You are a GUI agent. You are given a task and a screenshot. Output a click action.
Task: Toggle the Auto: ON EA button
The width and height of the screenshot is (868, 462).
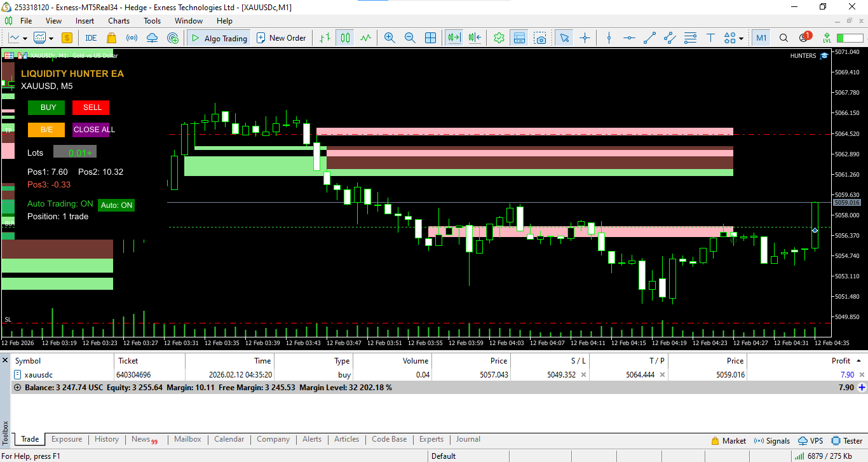pyautogui.click(x=117, y=205)
